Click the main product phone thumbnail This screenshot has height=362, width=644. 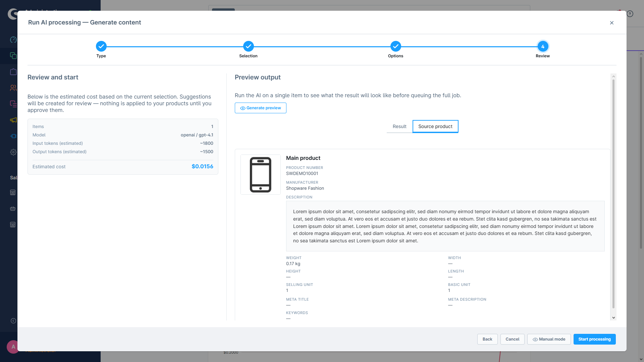[x=261, y=175]
